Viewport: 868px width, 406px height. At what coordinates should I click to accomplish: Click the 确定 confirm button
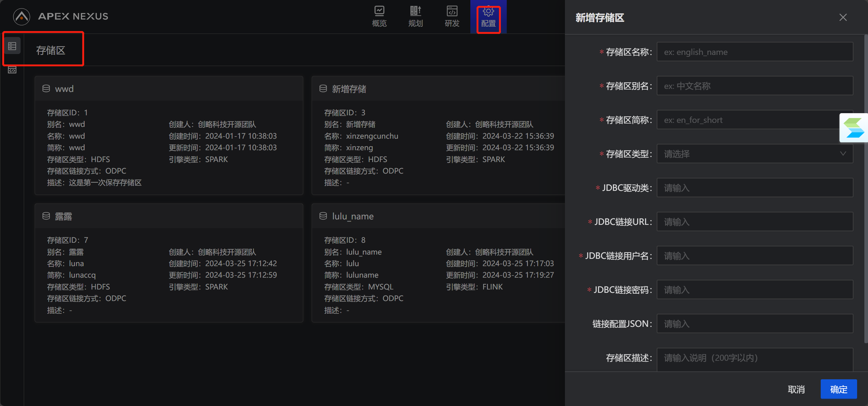point(839,390)
